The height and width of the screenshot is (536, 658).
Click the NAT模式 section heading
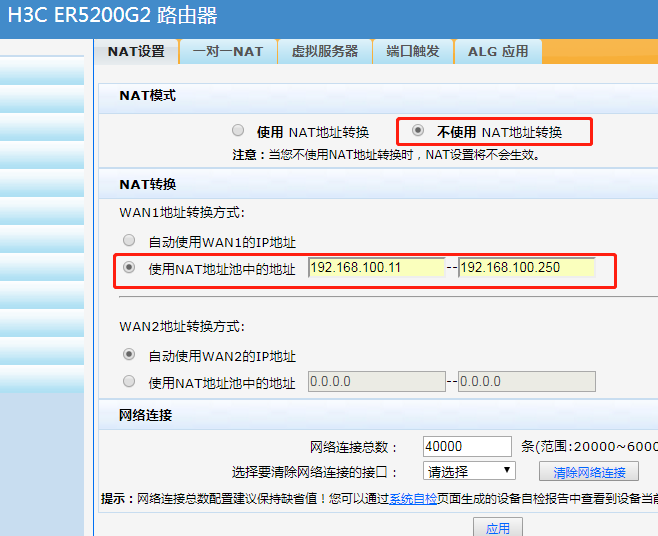pyautogui.click(x=147, y=96)
